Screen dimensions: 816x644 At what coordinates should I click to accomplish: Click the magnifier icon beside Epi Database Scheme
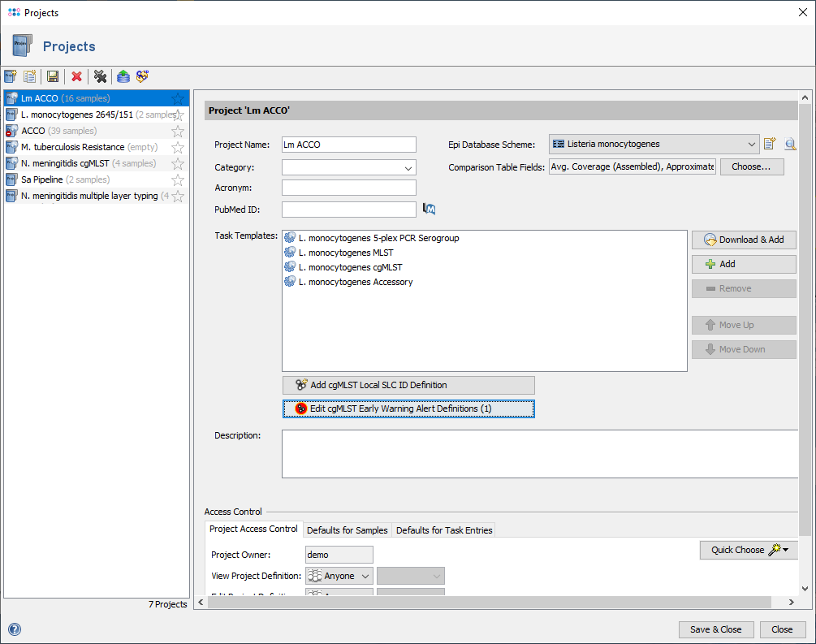pyautogui.click(x=790, y=145)
